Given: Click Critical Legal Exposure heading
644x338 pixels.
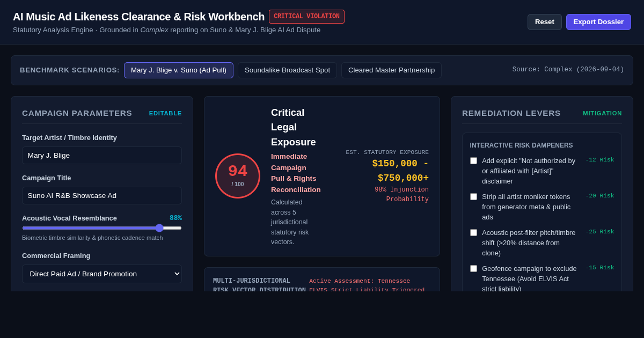Looking at the screenshot, I should (294, 127).
